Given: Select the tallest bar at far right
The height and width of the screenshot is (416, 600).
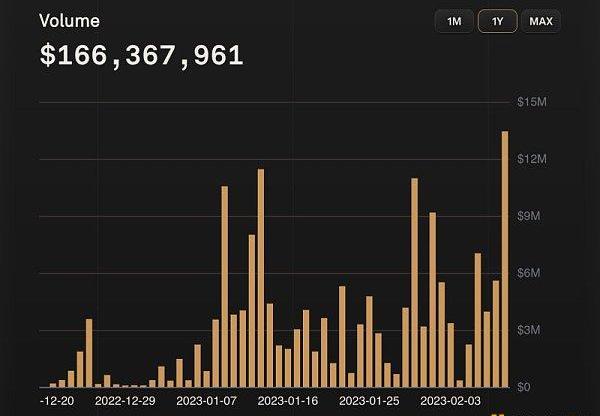Looking at the screenshot, I should pos(505,259).
